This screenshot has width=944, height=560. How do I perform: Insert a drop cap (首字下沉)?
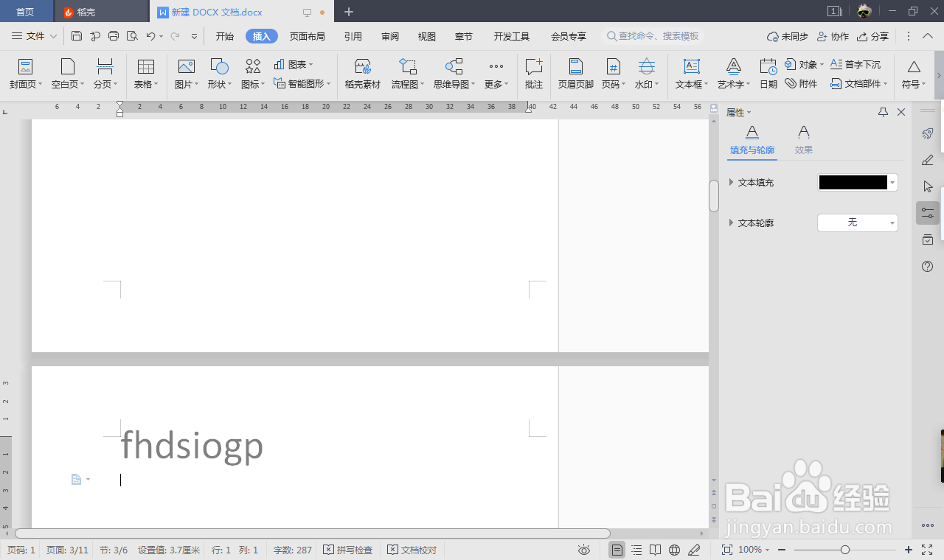point(855,65)
